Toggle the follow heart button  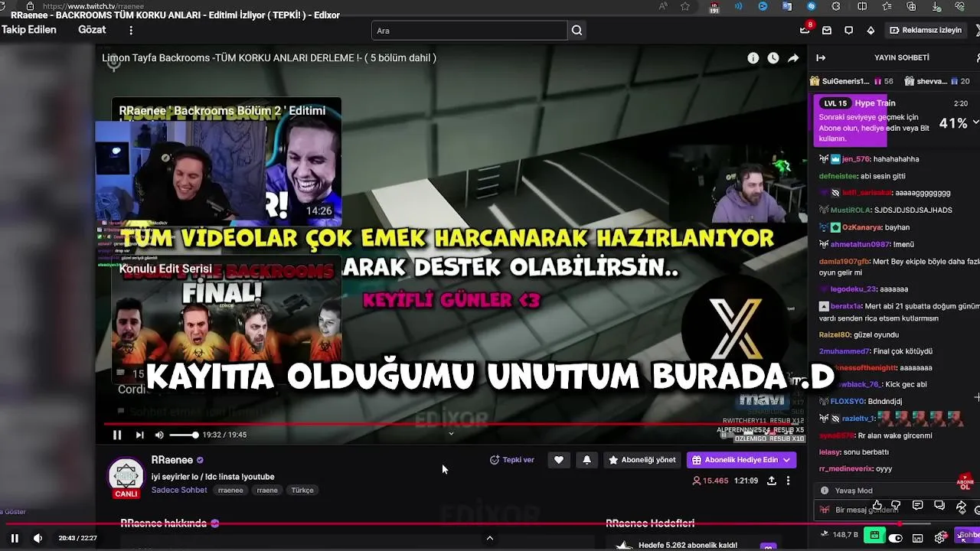pos(559,460)
